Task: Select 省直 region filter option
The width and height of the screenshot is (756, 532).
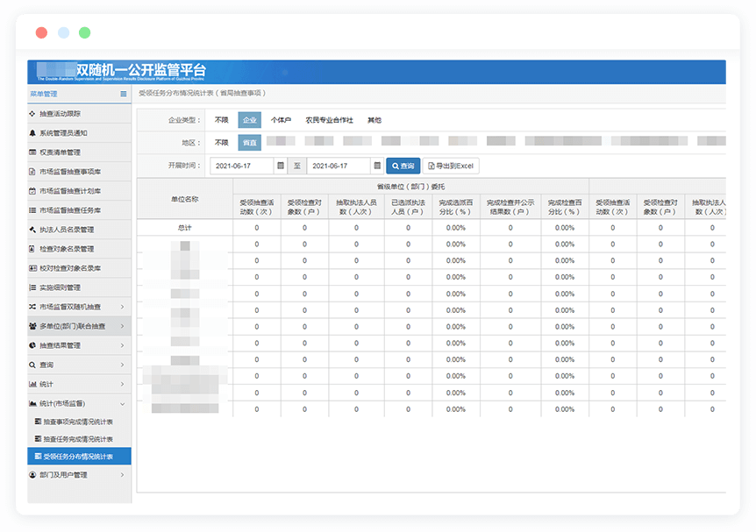Action: [x=250, y=142]
